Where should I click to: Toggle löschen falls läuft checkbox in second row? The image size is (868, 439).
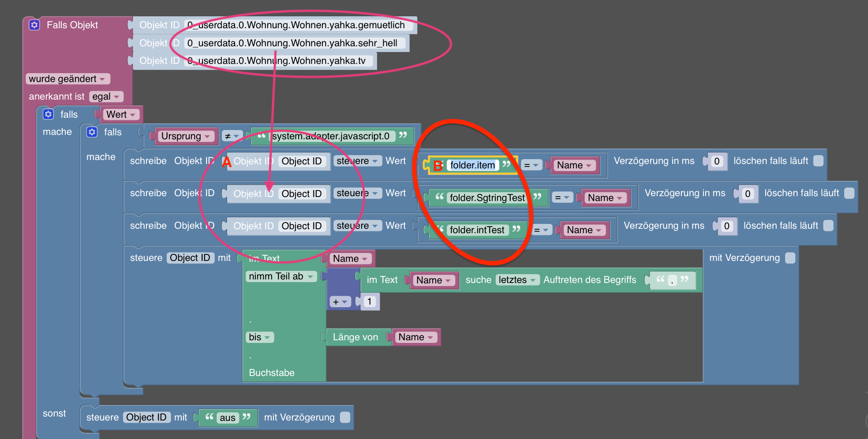coord(849,193)
